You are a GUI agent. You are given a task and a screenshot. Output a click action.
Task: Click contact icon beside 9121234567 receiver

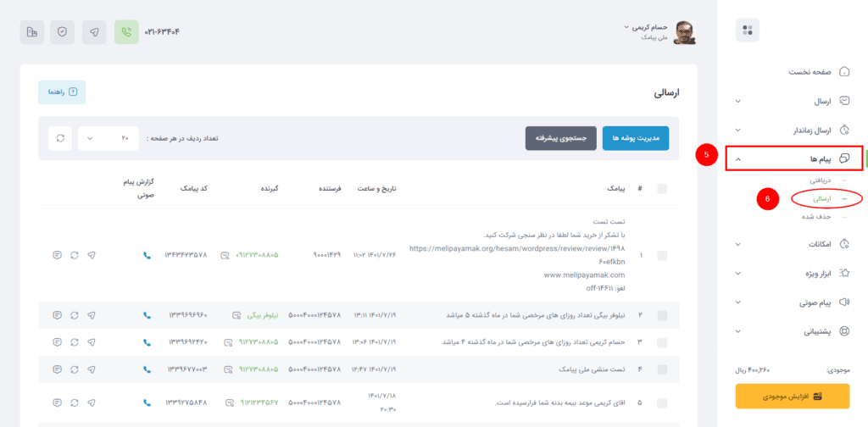click(229, 403)
